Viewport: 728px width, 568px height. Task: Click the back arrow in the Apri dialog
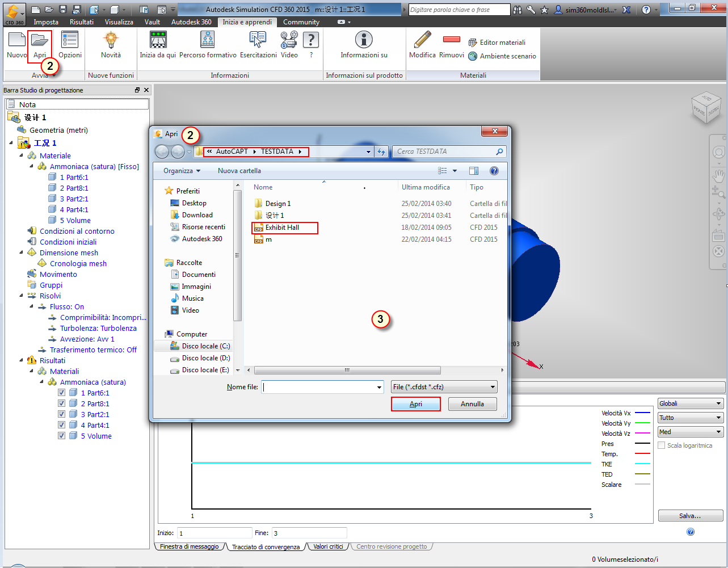(x=162, y=152)
